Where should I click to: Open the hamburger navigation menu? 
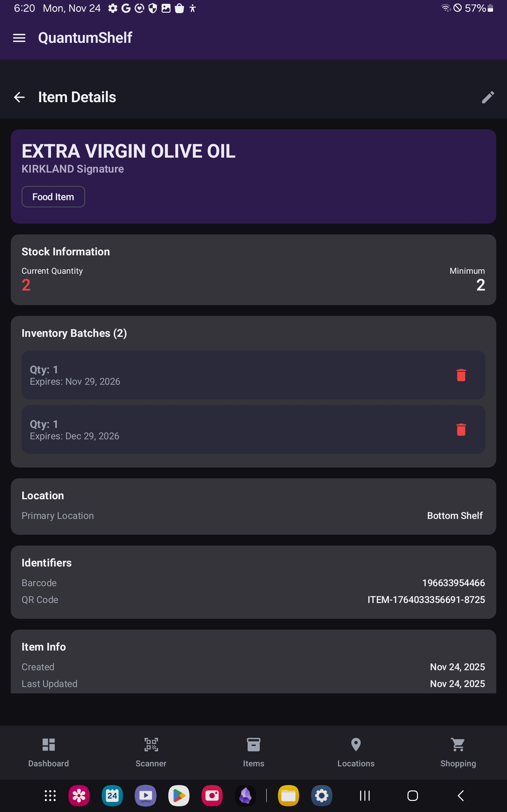point(19,38)
